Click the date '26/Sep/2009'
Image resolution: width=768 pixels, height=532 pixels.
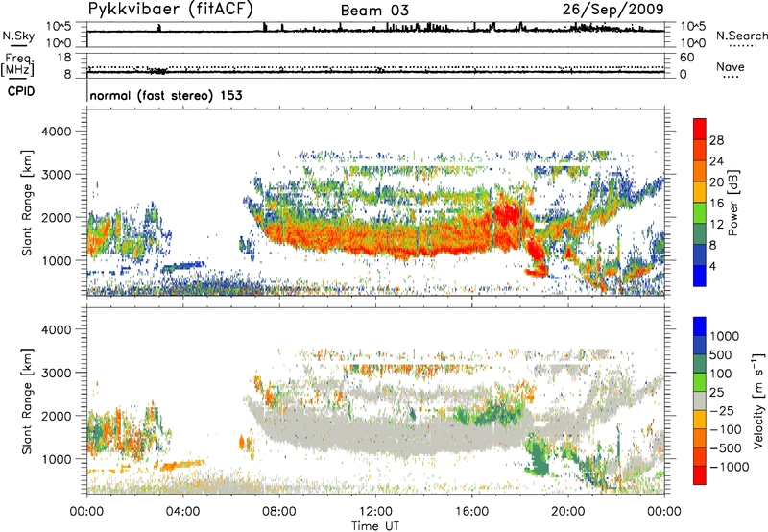pos(613,10)
